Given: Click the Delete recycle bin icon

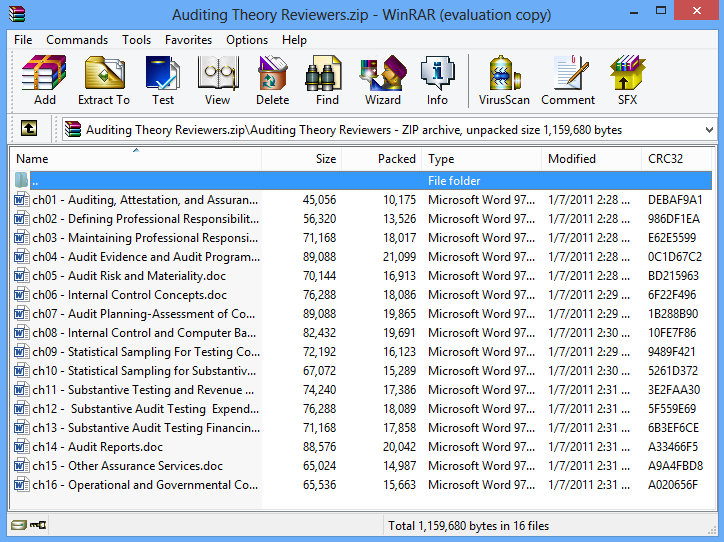Looking at the screenshot, I should tap(272, 72).
